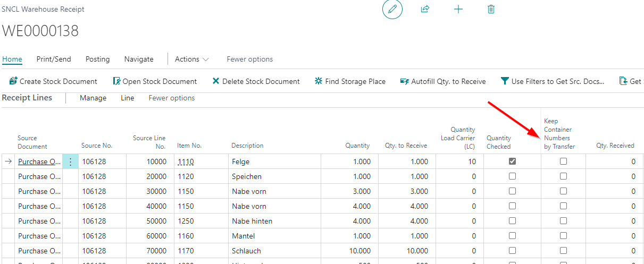Image resolution: width=644 pixels, height=264 pixels.
Task: Uncheck Quantity Checked for Felge row
Action: coord(512,161)
